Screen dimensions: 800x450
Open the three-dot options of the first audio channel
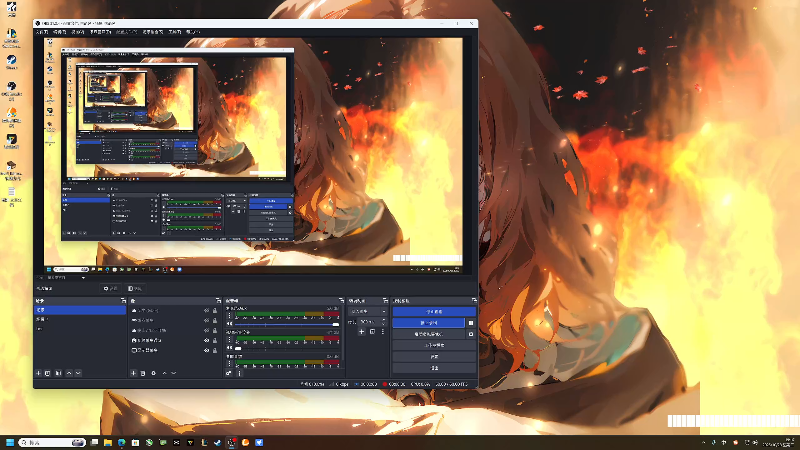(229, 316)
